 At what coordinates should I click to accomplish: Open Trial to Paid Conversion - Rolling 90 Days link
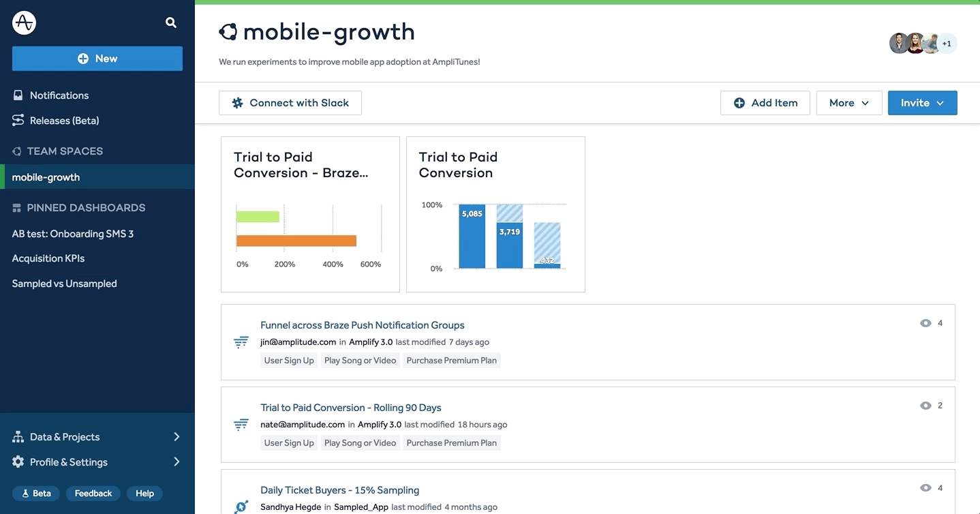tap(351, 408)
